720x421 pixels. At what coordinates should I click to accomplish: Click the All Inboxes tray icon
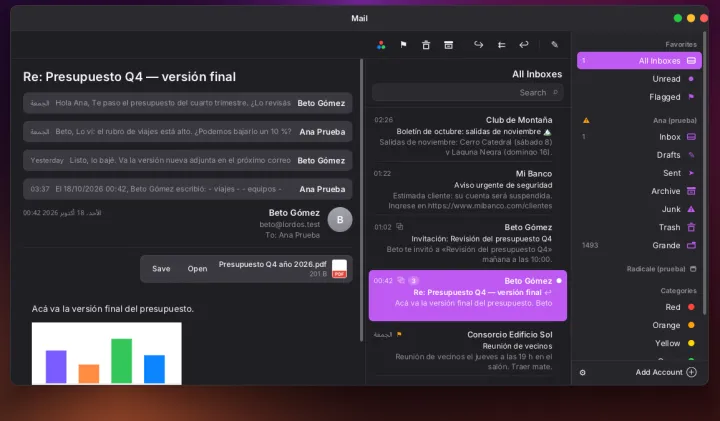click(691, 61)
